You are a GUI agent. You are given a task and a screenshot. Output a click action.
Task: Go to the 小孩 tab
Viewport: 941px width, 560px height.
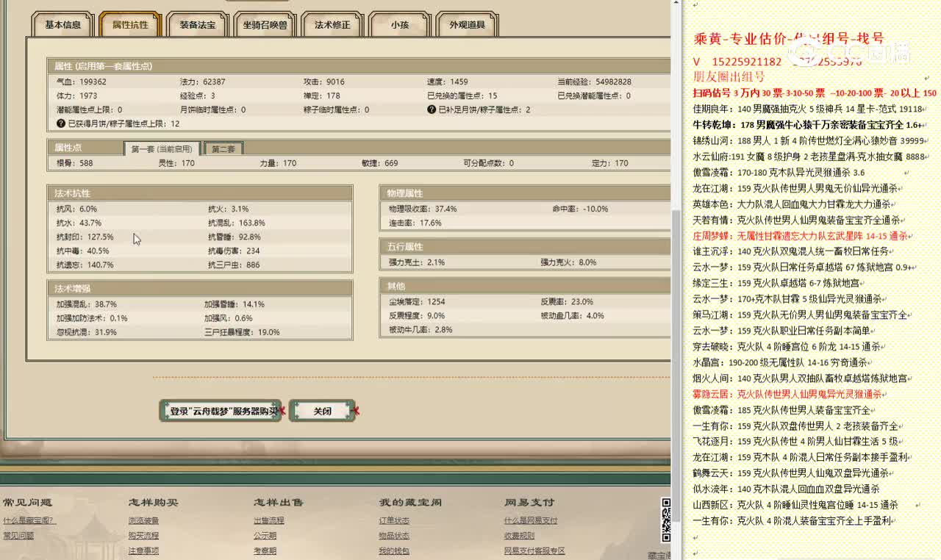pyautogui.click(x=399, y=25)
